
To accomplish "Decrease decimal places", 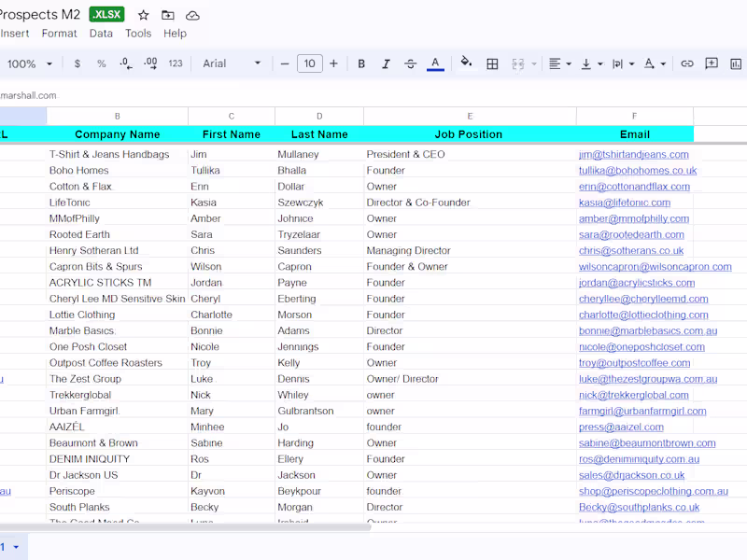I will pyautogui.click(x=126, y=63).
